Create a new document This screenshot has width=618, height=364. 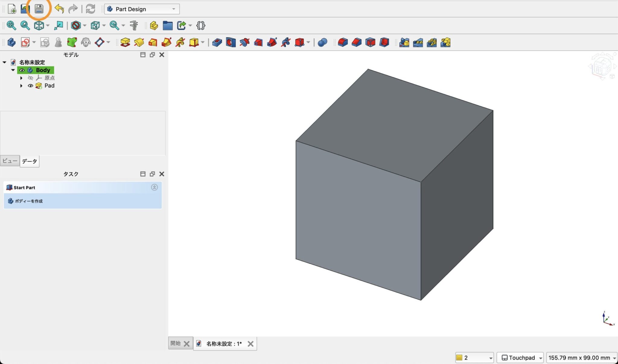coord(12,9)
